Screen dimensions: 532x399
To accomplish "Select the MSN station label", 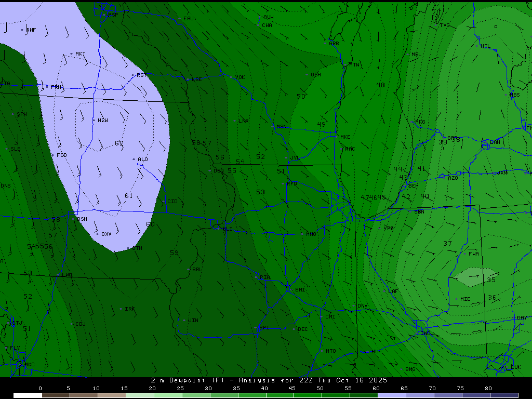I will point(282,127).
